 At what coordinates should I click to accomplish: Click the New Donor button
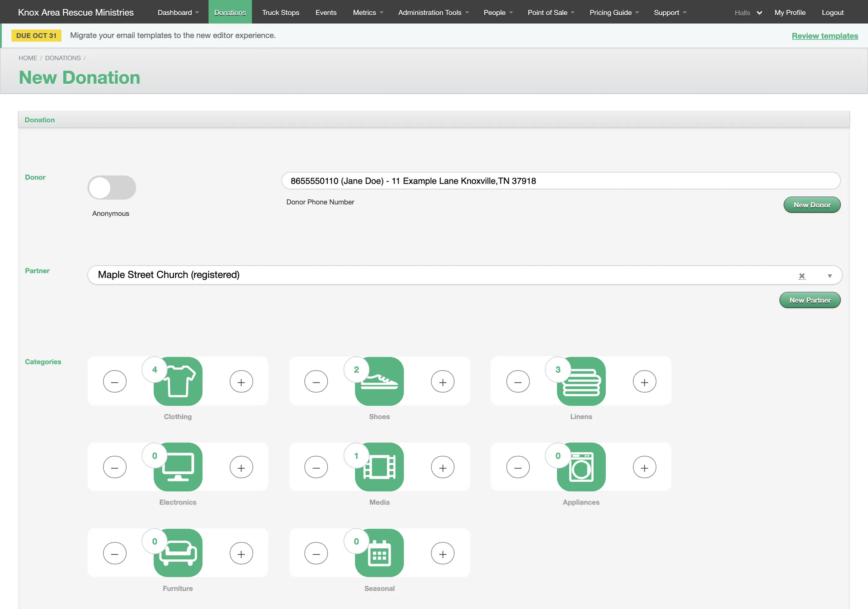pyautogui.click(x=812, y=205)
